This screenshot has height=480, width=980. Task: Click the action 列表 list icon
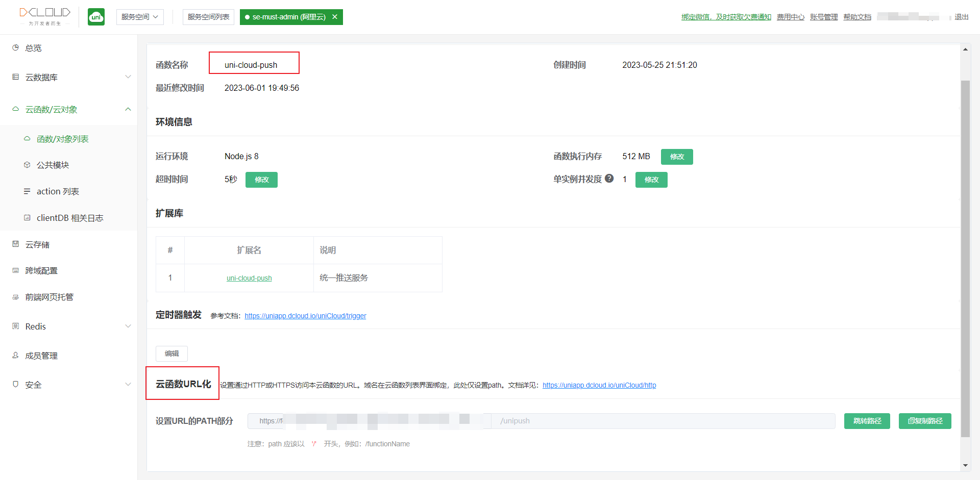pyautogui.click(x=27, y=191)
